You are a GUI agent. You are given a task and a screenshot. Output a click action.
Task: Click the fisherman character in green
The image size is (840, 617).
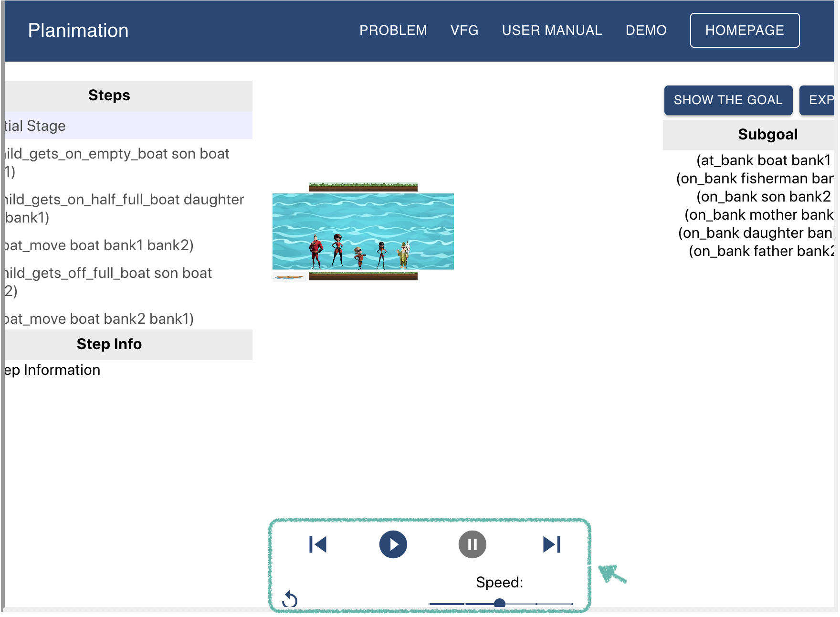[404, 255]
